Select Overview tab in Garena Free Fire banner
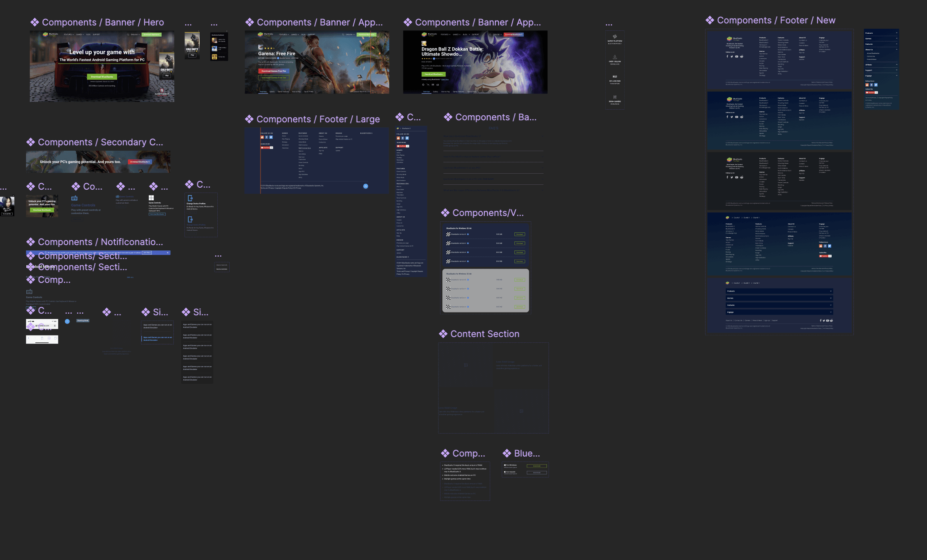The height and width of the screenshot is (560, 927). coord(263,92)
